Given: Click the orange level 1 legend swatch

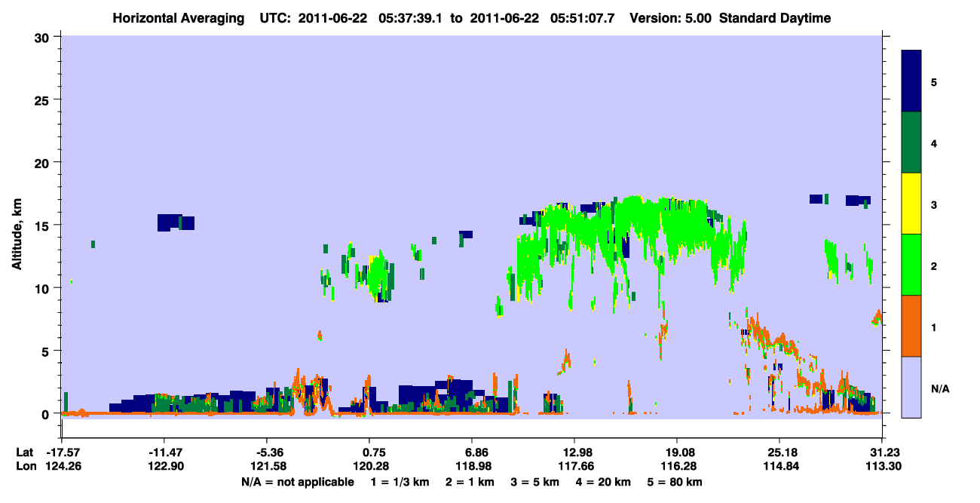Looking at the screenshot, I should 911,326.
